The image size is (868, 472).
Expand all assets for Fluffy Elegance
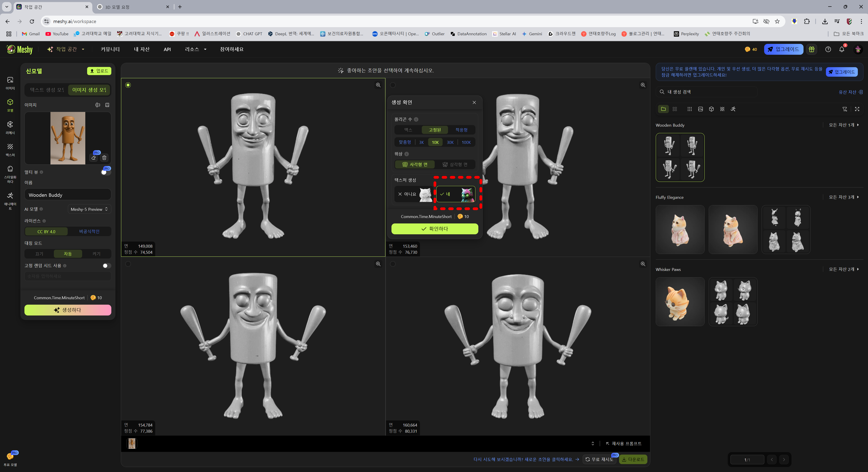[843, 197]
